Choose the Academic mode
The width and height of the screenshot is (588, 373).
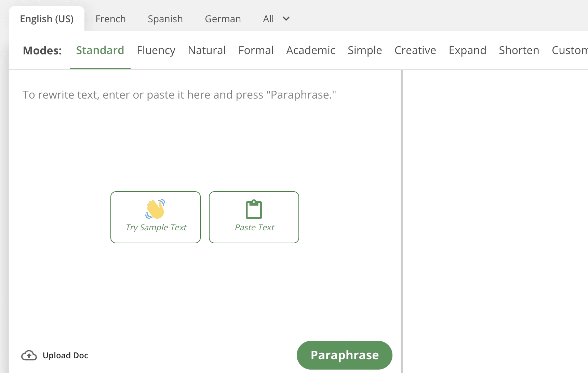(x=311, y=50)
